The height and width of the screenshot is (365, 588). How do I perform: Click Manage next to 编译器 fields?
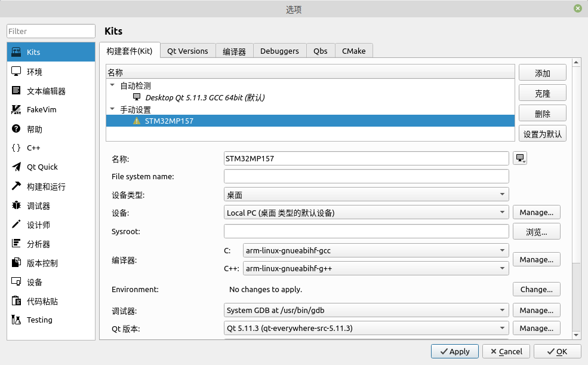(x=537, y=260)
